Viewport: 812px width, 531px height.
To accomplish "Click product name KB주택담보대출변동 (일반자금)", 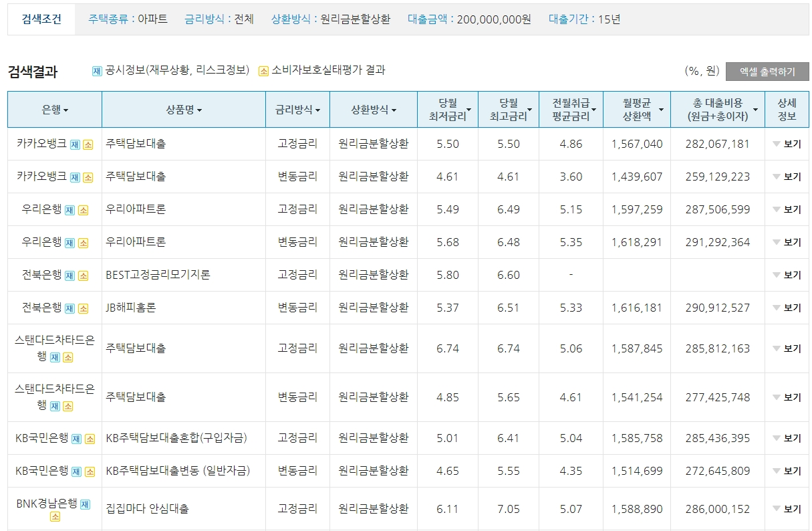I will 178,471.
